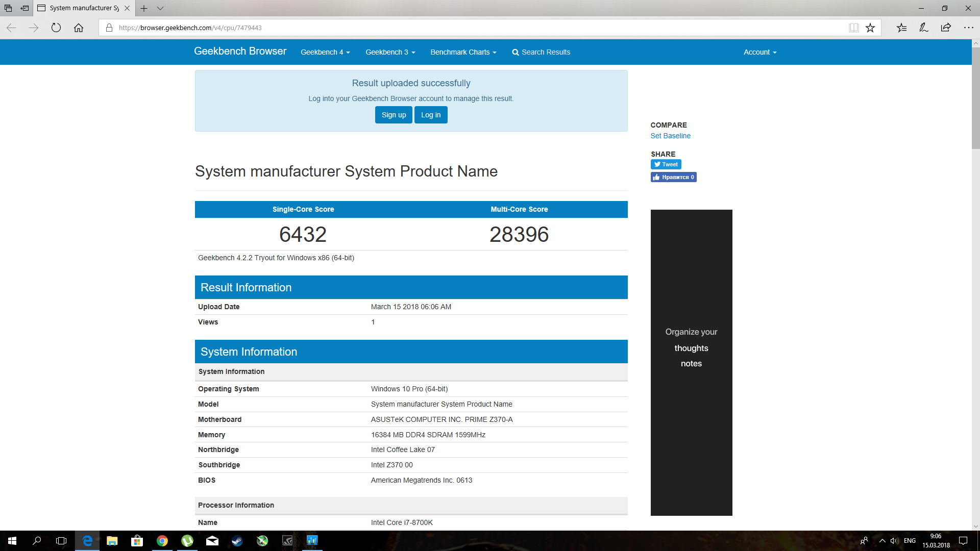980x551 pixels.
Task: Add page to favorites with star icon
Action: coord(870,28)
